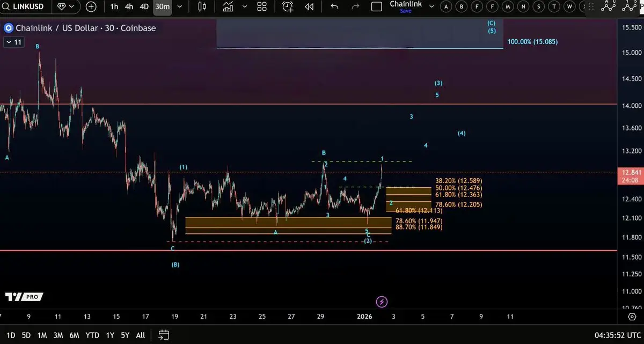Image resolution: width=644 pixels, height=344 pixels.
Task: Redo the last chart action
Action: (x=355, y=7)
